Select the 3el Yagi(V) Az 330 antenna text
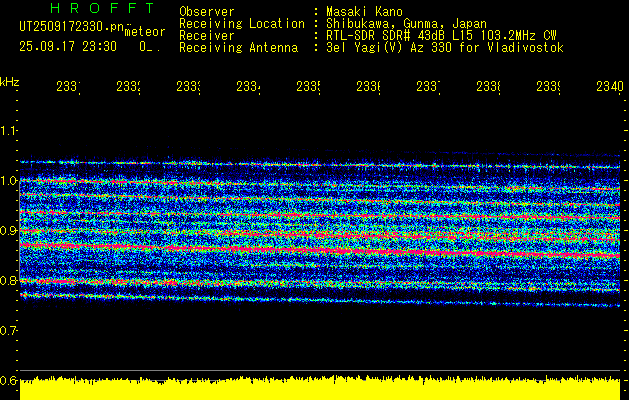This screenshot has width=629, height=400. [445, 48]
